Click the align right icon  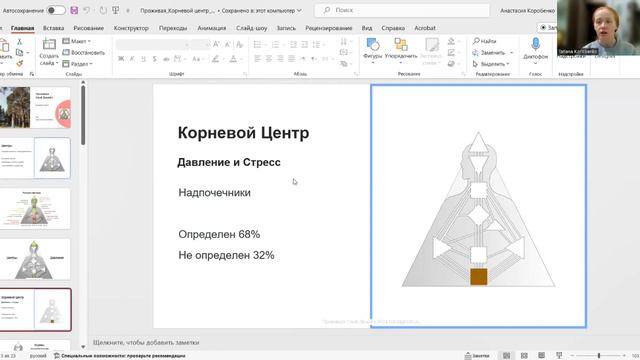tap(280, 59)
